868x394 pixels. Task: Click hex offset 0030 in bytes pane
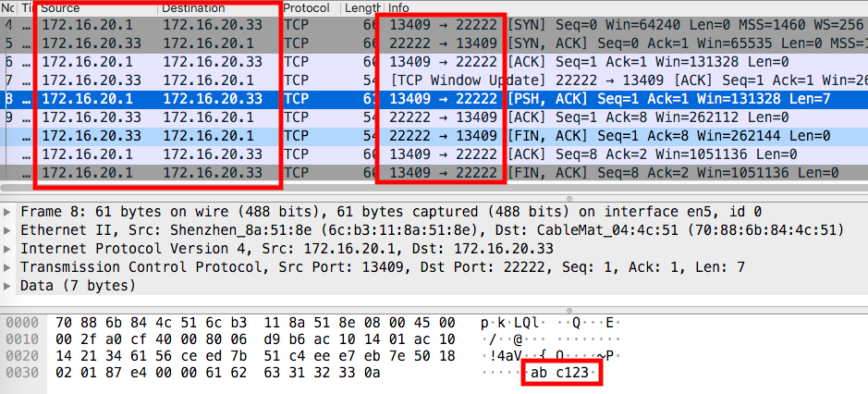click(20, 373)
